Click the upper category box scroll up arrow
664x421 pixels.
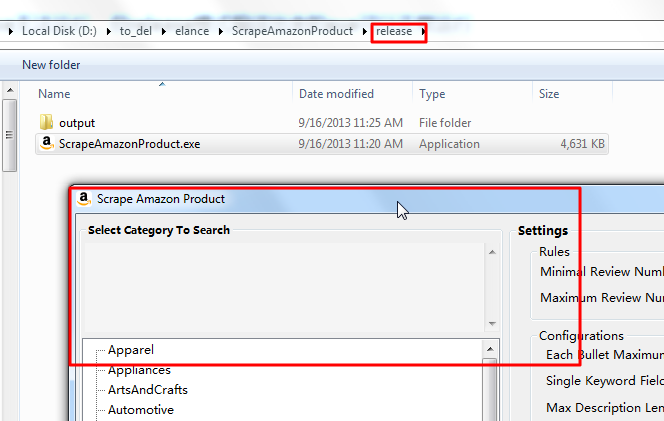click(492, 252)
